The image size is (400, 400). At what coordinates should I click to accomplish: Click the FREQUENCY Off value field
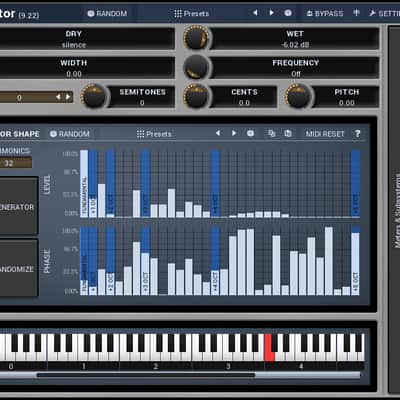coord(295,68)
